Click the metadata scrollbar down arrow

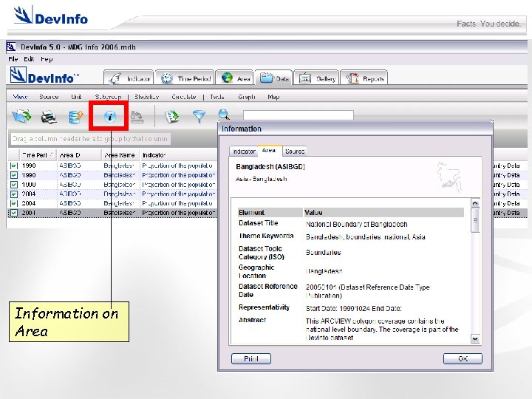tap(475, 338)
